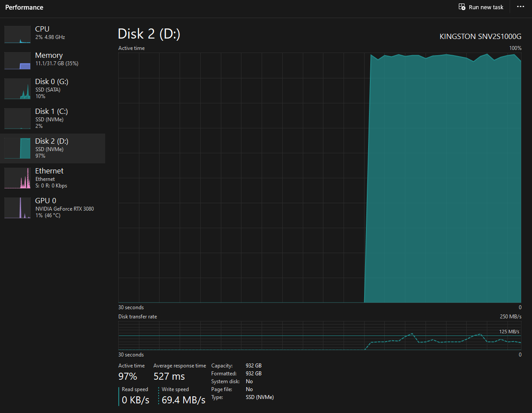The image size is (532, 413).
Task: Open the Disk 0 (G:) SATA performance view
Action: coord(52,88)
